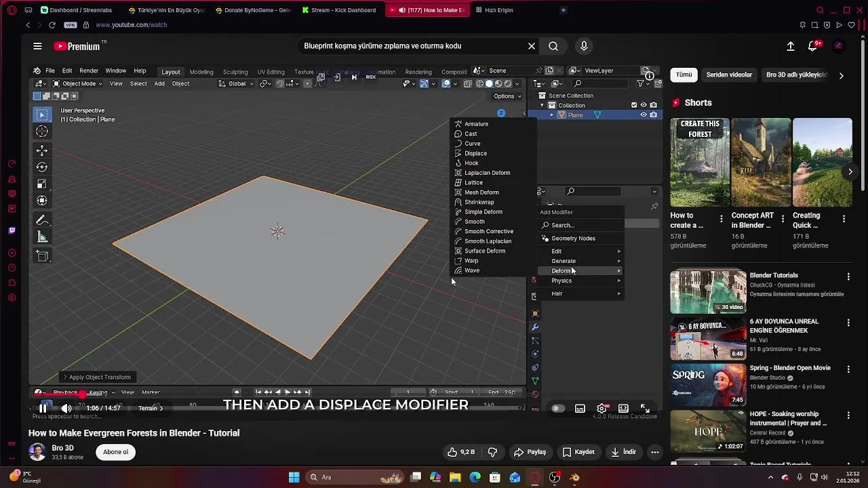Open the Blender Tutorials playlist thumbnail

tap(708, 292)
